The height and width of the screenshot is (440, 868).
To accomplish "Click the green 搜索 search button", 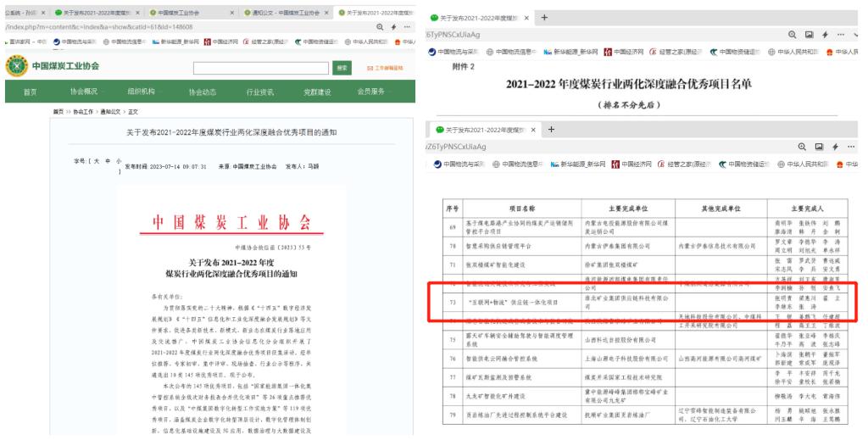I will click(343, 67).
